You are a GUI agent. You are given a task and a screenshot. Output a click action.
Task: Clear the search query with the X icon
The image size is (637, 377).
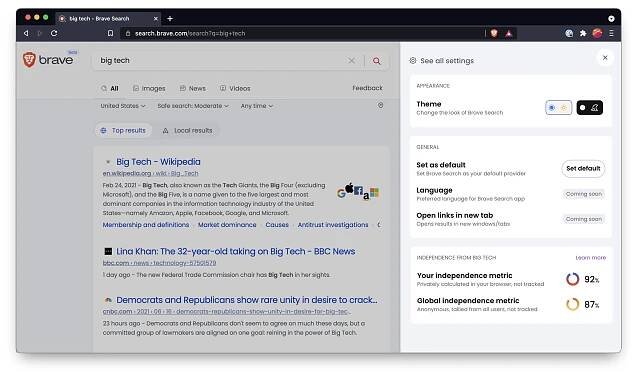pyautogui.click(x=351, y=61)
